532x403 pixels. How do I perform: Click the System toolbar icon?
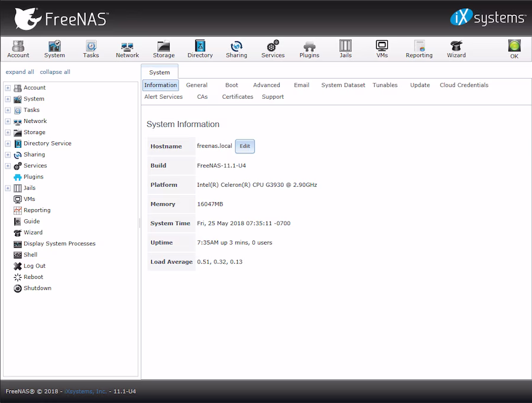pos(54,49)
